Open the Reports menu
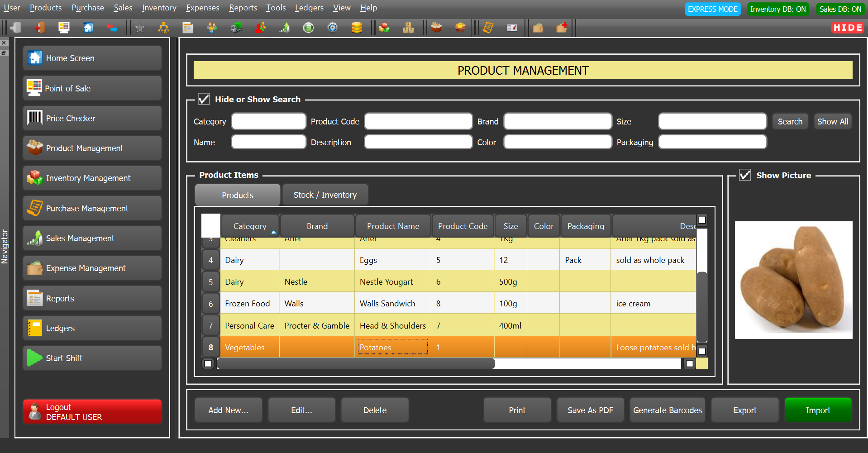 [x=243, y=8]
